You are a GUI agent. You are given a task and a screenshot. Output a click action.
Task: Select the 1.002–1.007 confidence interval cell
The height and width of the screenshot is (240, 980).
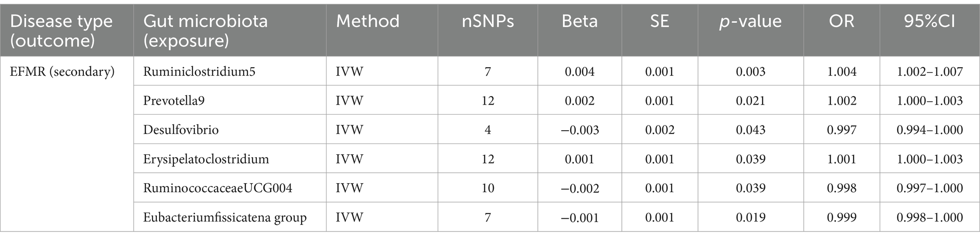[x=930, y=72]
